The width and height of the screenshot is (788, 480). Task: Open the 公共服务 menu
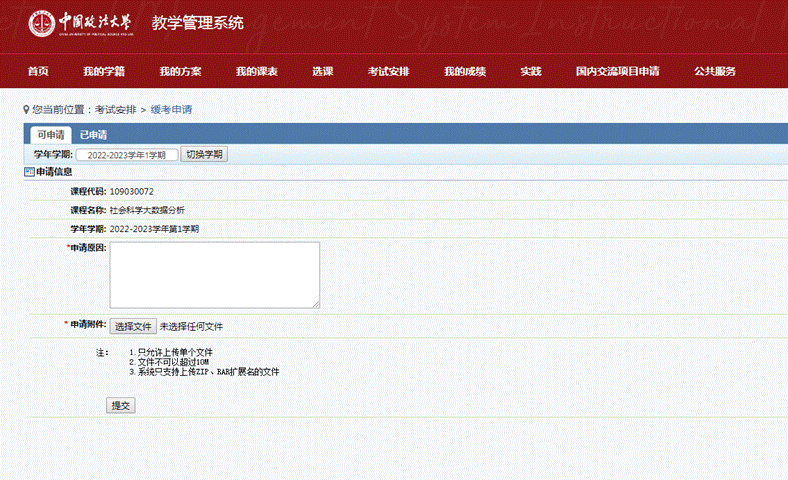point(715,71)
